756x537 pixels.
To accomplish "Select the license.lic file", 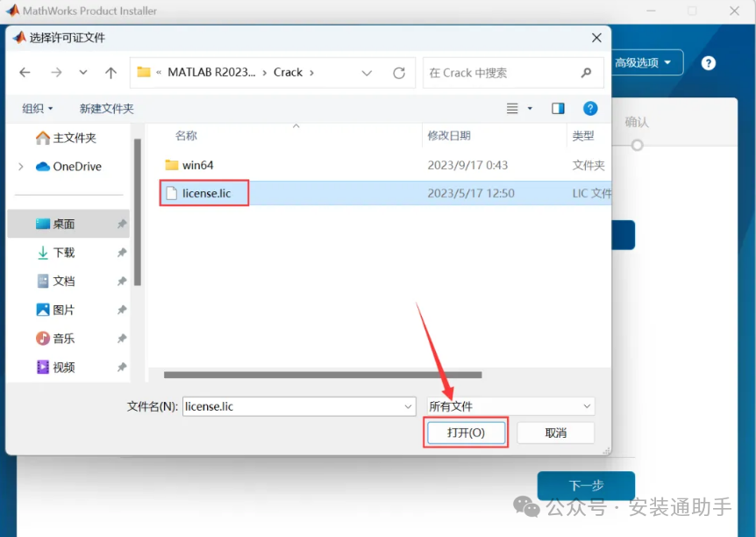I will click(204, 193).
